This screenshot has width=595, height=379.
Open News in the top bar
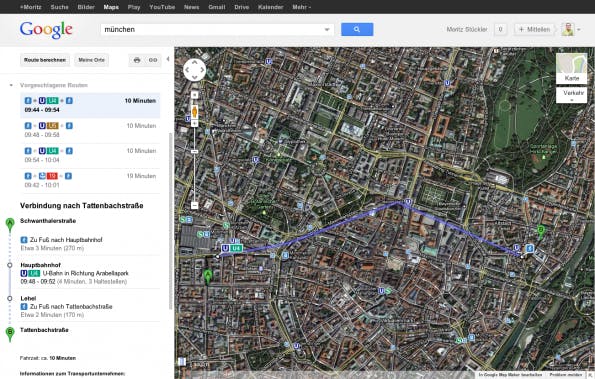pos(191,7)
